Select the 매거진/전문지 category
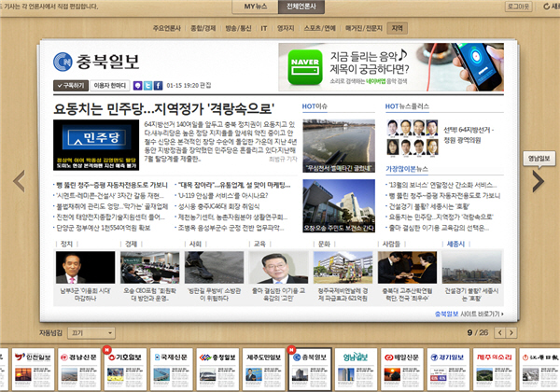560x392 pixels. pos(364,28)
